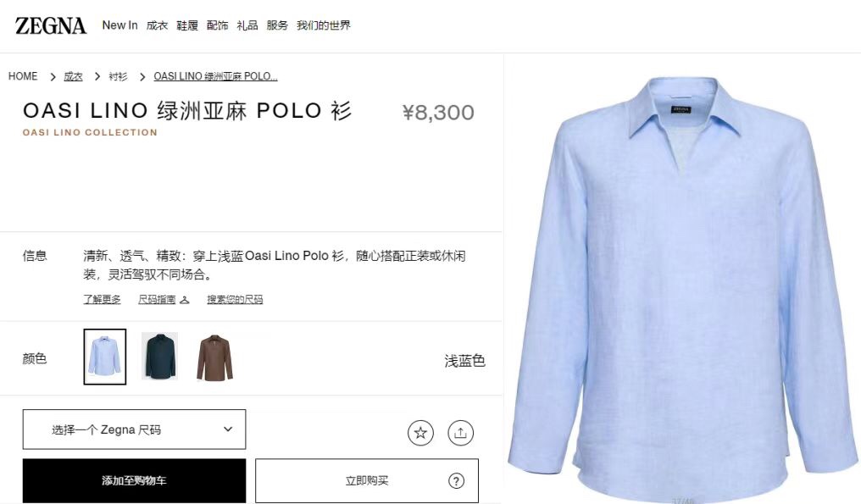Open the Zegna size selection dropdown
Screen dimensions: 861x504
[x=134, y=429]
